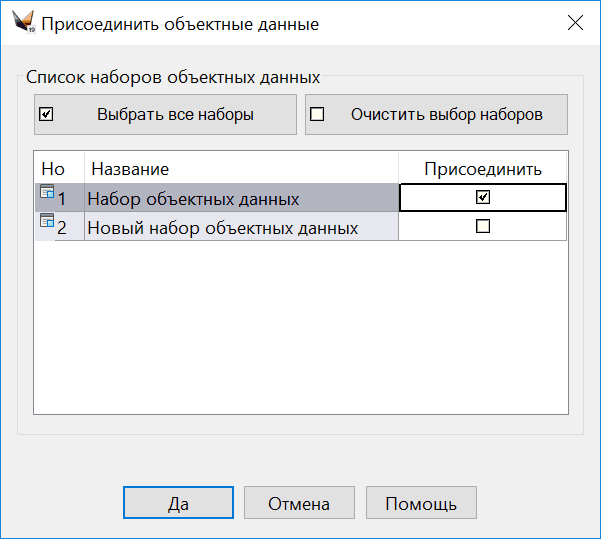Click the application logo in the title bar

pyautogui.click(x=23, y=23)
